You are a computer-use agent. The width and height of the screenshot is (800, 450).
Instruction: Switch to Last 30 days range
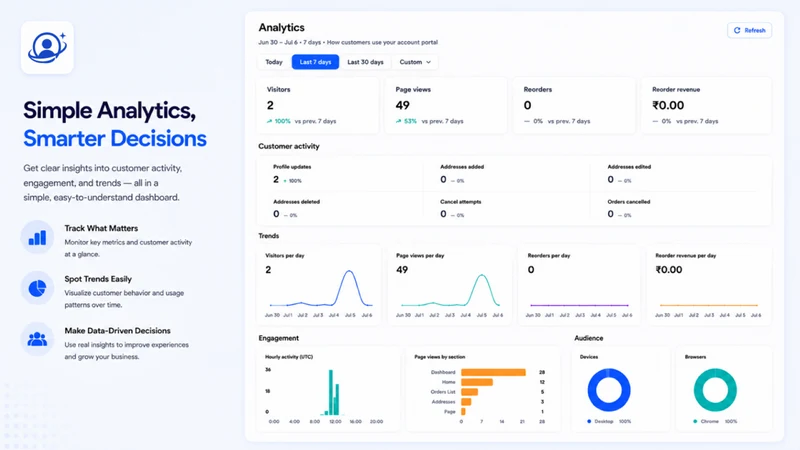click(x=365, y=62)
